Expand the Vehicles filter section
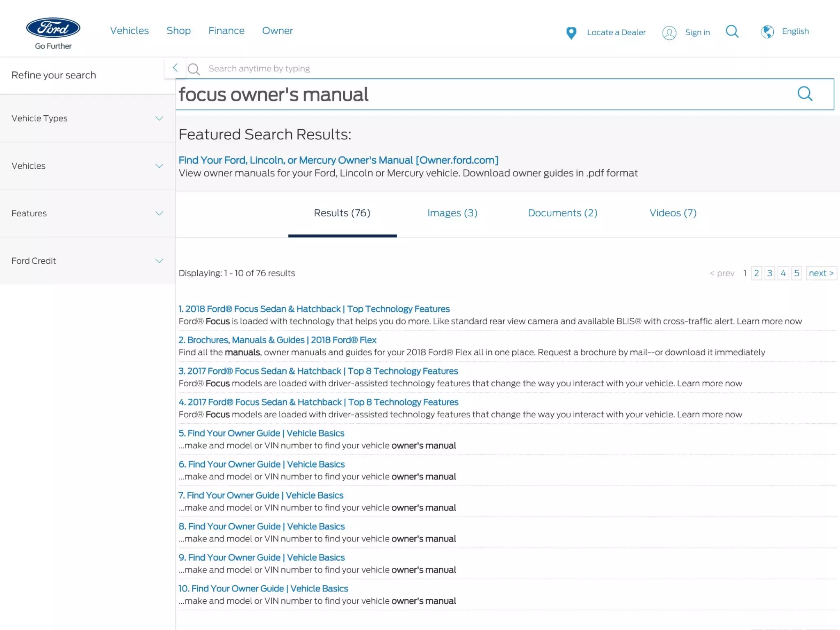The image size is (840, 630). [x=159, y=166]
